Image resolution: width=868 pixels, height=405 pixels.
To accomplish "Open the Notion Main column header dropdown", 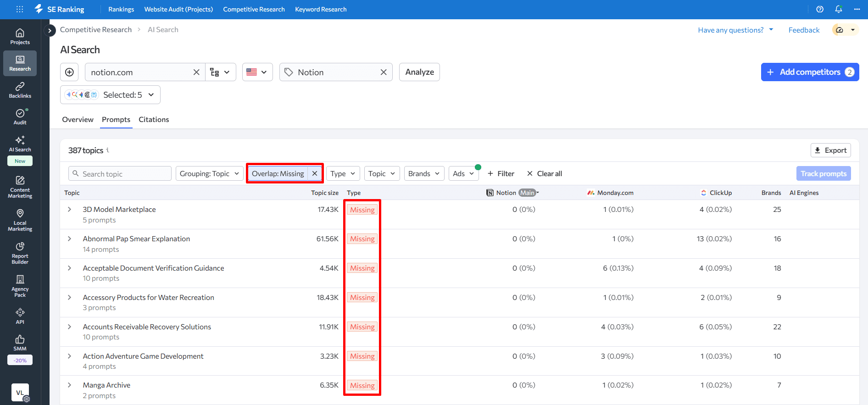I will (x=513, y=193).
